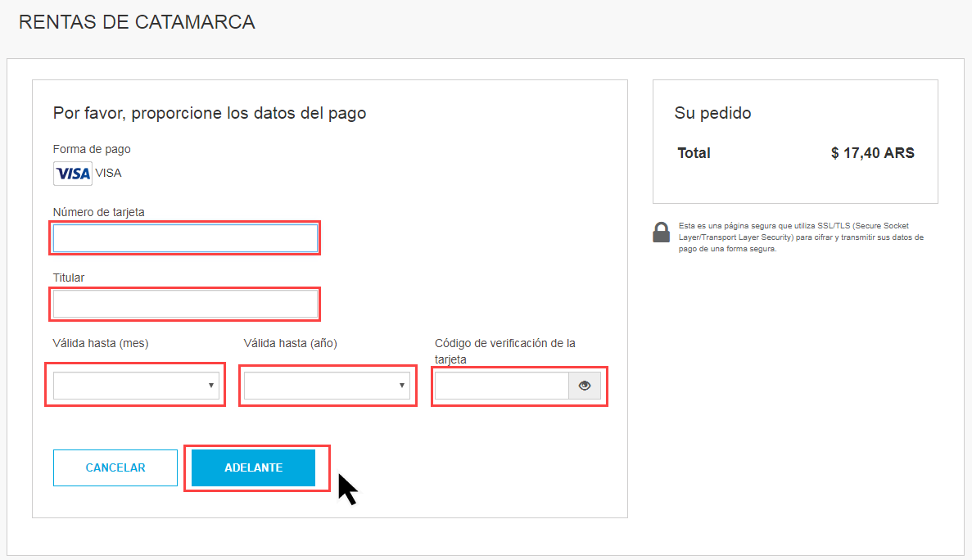Click the RENTAS DE CATAMARCA title
Screen dimensions: 972x560
[137, 22]
